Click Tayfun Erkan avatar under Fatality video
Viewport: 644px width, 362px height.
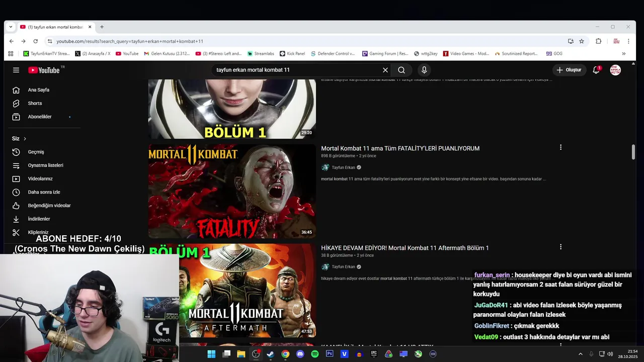coord(325,167)
